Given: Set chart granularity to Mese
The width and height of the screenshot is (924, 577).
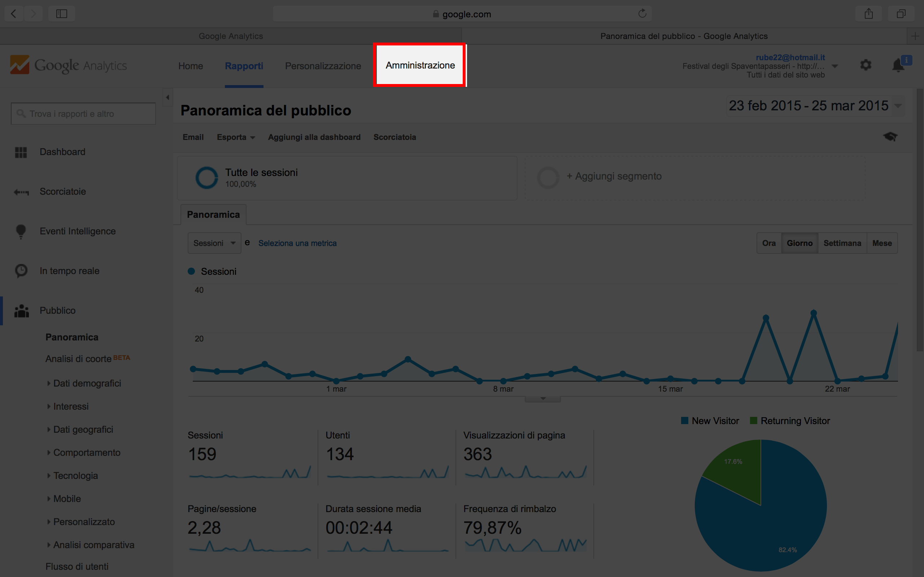Looking at the screenshot, I should pyautogui.click(x=882, y=243).
